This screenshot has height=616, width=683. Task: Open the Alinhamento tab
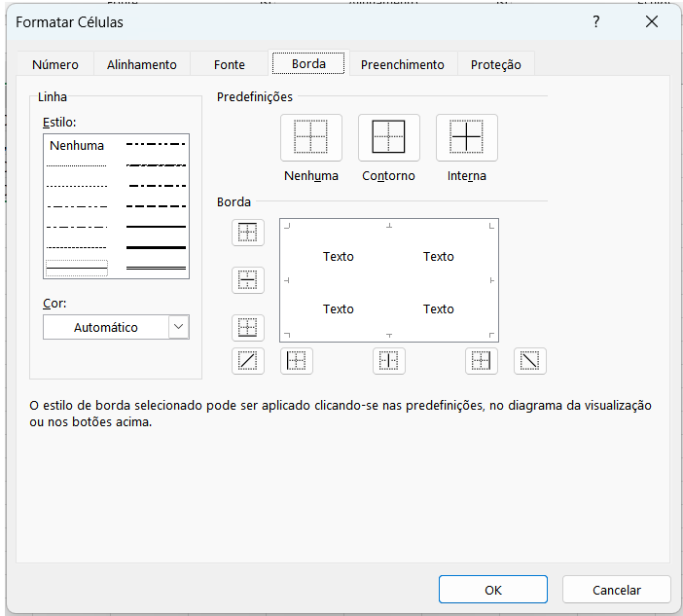[x=142, y=64]
